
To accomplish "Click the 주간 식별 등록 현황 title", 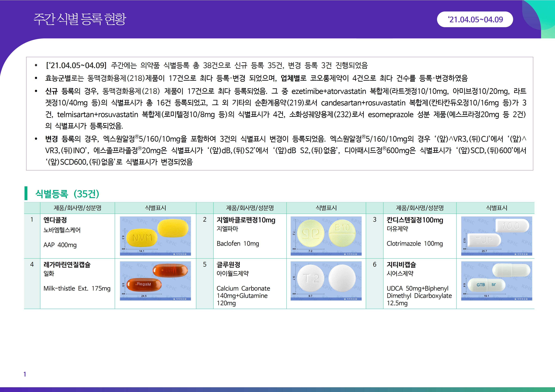I will (80, 19).
